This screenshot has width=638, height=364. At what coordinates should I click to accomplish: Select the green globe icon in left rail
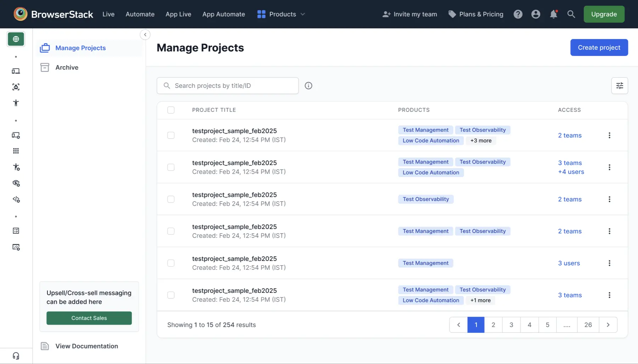(16, 39)
